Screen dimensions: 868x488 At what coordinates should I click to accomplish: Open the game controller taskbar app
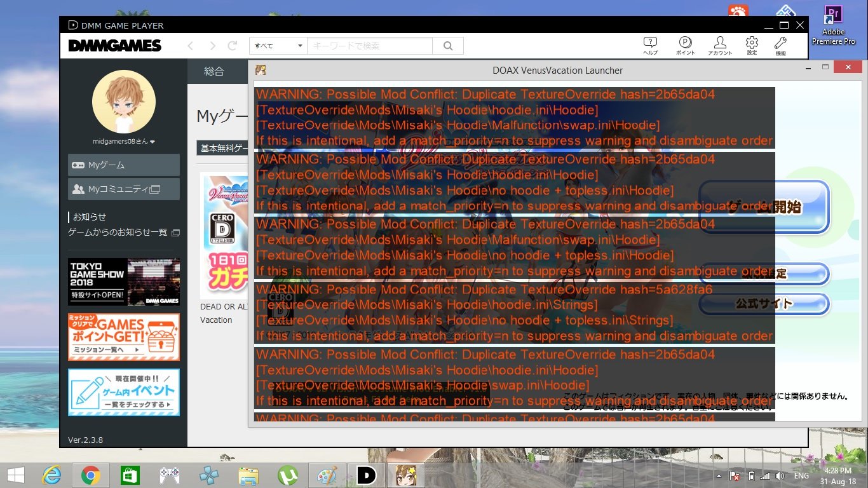click(x=170, y=475)
